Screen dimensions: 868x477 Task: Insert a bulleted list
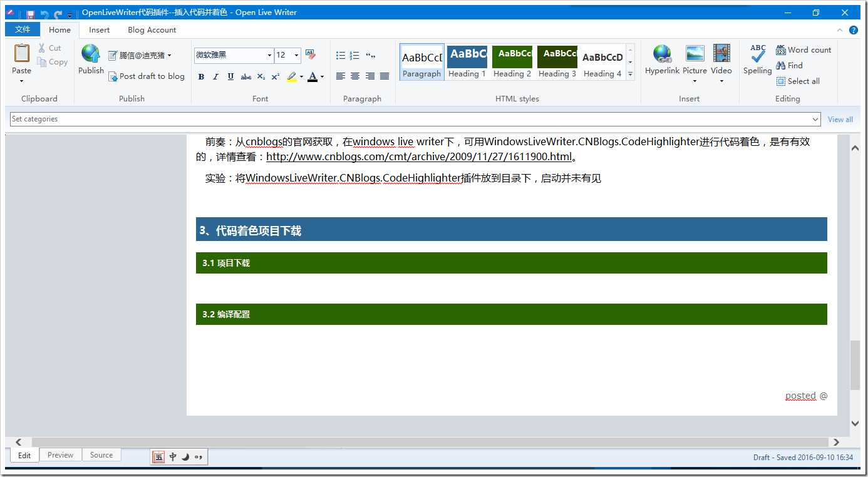coord(341,56)
